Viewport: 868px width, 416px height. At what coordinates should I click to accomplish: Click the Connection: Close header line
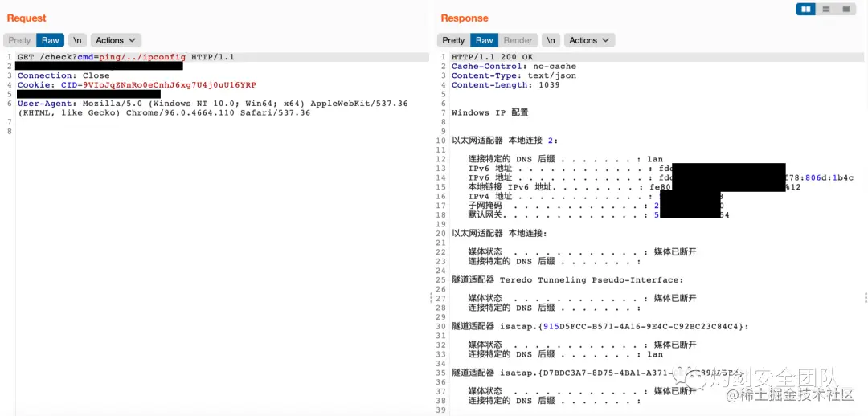[x=63, y=75]
